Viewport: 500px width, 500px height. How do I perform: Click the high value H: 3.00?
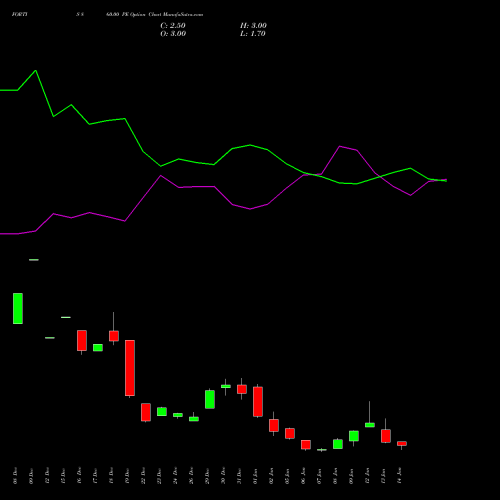pyautogui.click(x=253, y=26)
